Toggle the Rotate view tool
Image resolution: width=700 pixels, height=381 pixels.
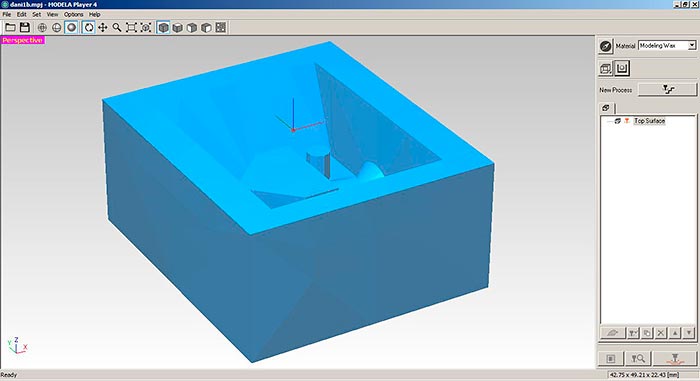[89, 28]
